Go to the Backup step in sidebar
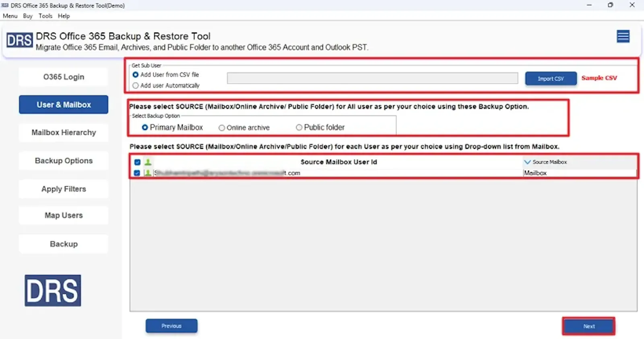The width and height of the screenshot is (644, 339). 64,244
